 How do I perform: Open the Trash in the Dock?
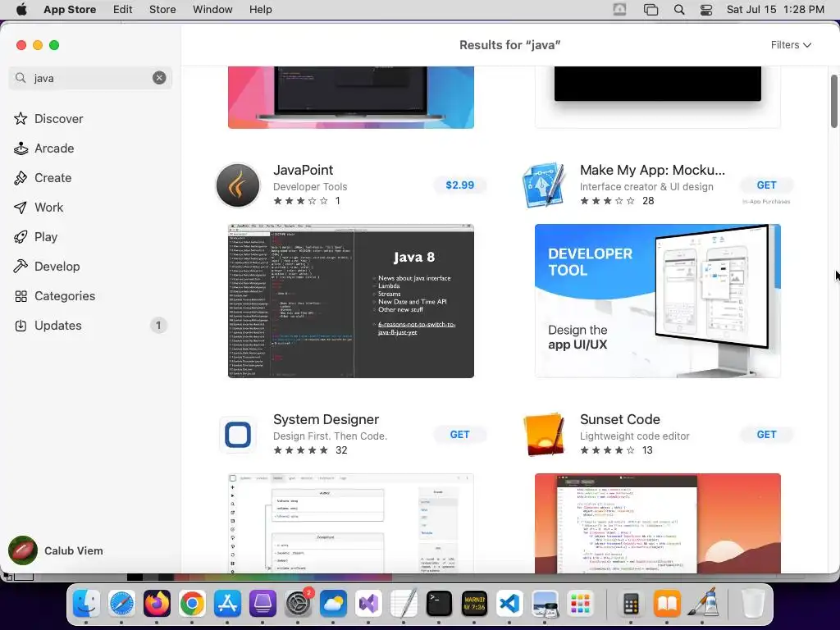[x=753, y=604]
